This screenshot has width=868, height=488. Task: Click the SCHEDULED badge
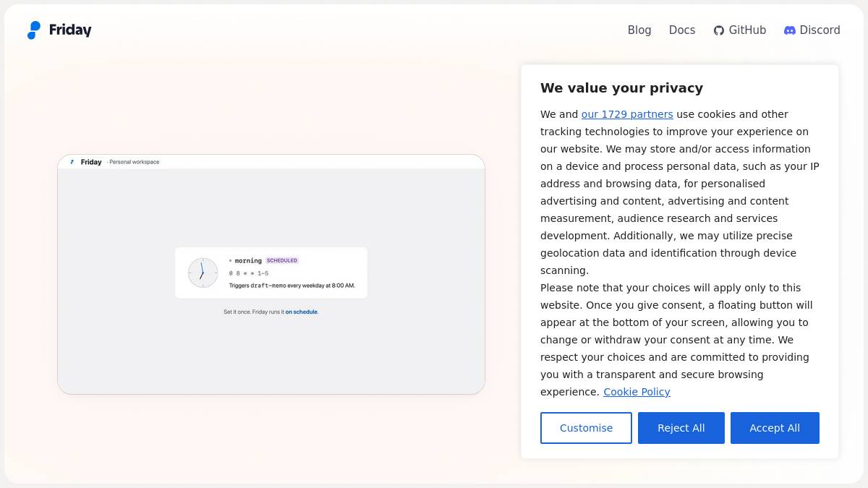tap(282, 260)
